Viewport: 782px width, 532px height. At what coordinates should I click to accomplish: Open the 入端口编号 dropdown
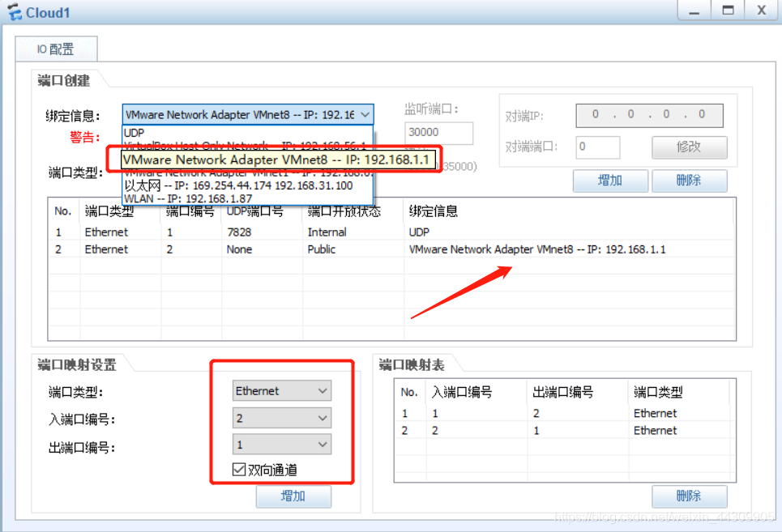click(x=282, y=418)
